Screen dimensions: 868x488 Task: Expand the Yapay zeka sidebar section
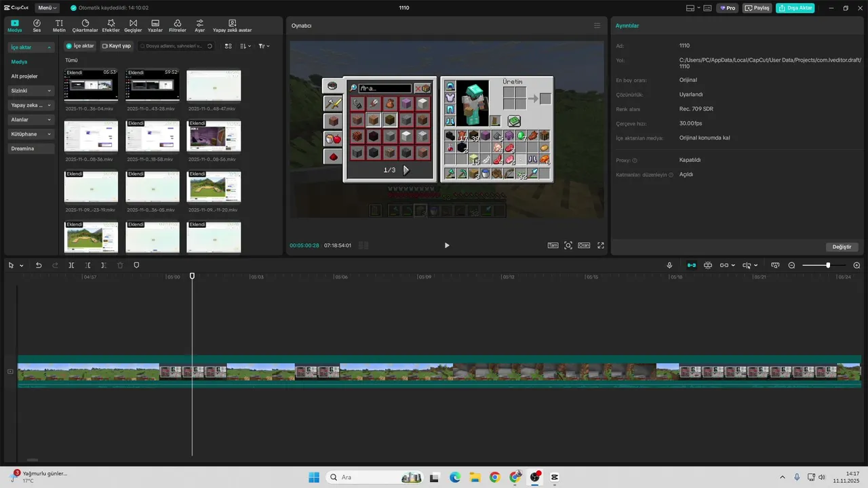tap(31, 105)
